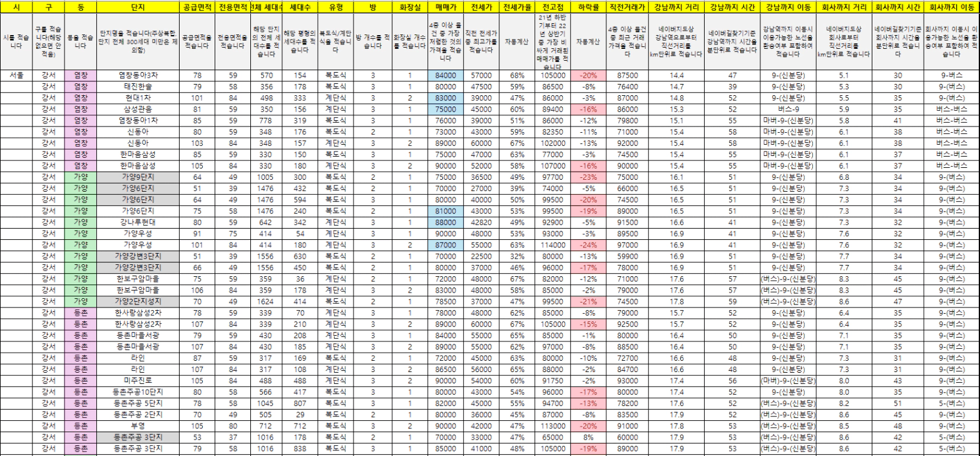Viewport: 980px width, 456px height.
Task: Select the 서울 cell in 시 column
Action: [17, 75]
